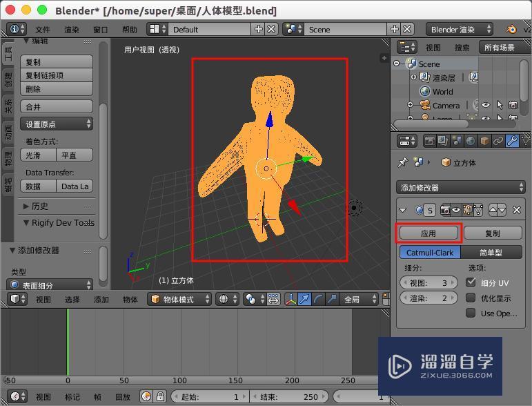Open the 文件 menu
Viewport: 532px width, 406px height.
click(42, 30)
